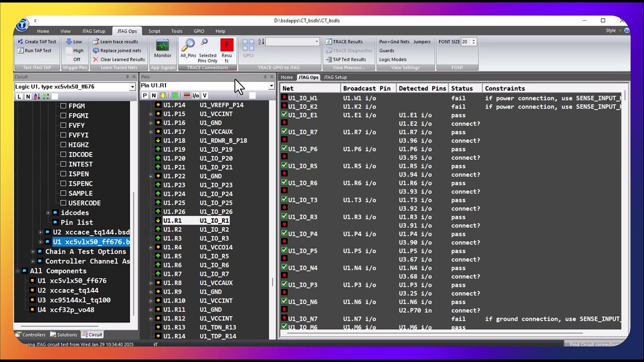Click the GPIO grid icon in ribbon
Viewport: 644px width, 362px height.
click(x=248, y=49)
